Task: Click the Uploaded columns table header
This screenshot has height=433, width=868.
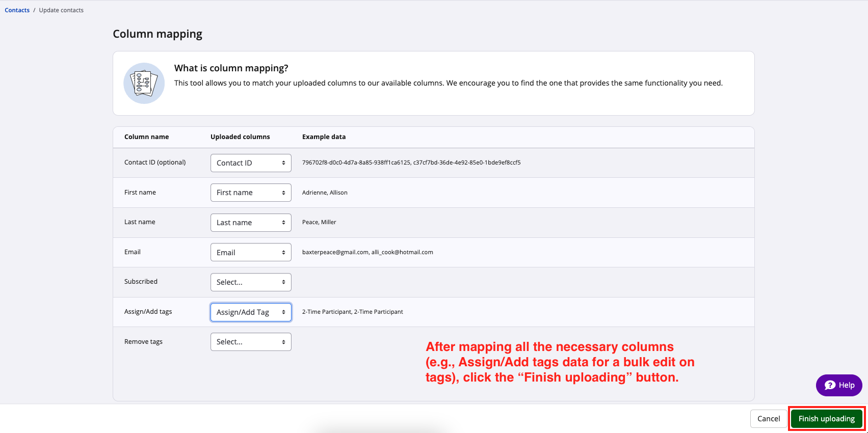Action: coord(240,137)
